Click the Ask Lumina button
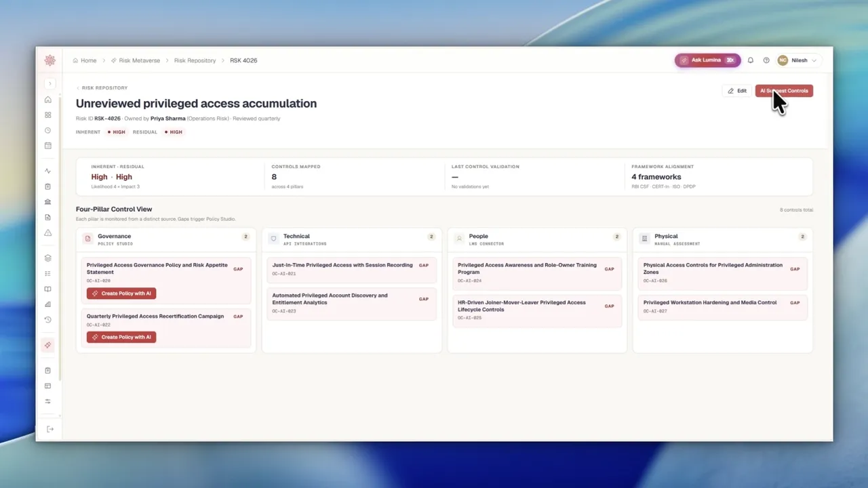This screenshot has width=868, height=488. (707, 60)
